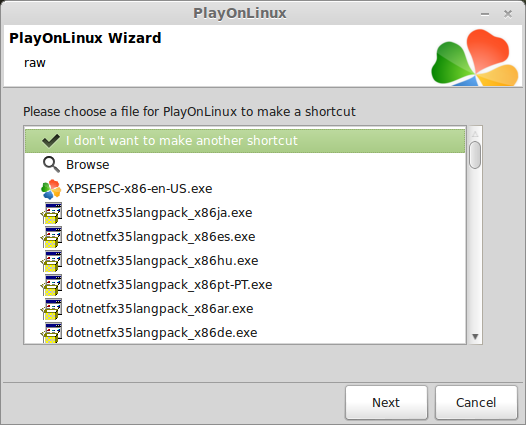Minimize the PlayOnLinux window
Image resolution: width=526 pixels, height=425 pixels.
[x=485, y=14]
